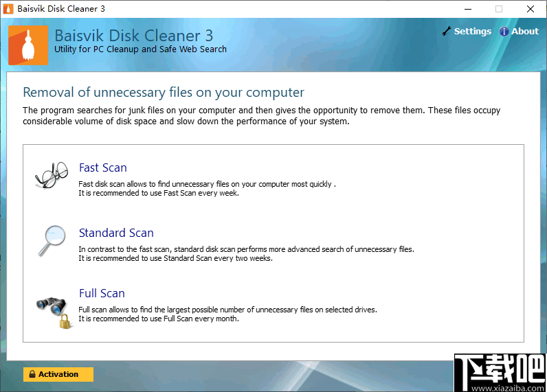Start Fast Scan via its title link
Screen dimensions: 547x392
(103, 168)
